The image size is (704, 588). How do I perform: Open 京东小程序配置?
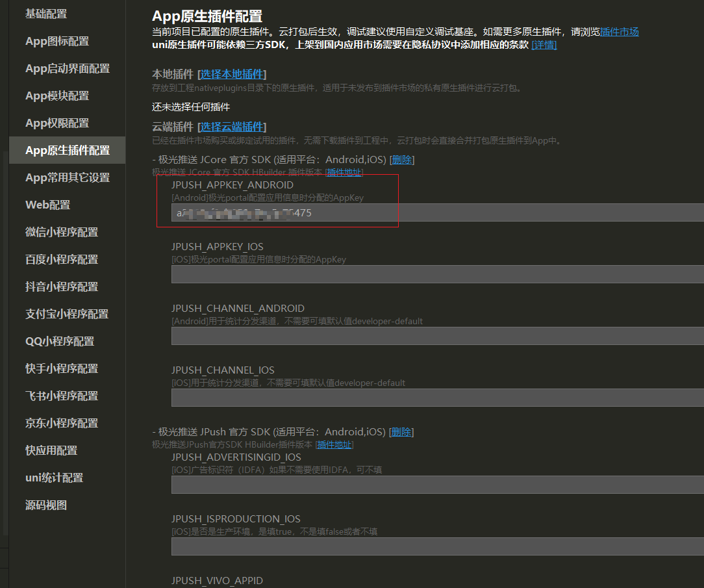click(62, 423)
